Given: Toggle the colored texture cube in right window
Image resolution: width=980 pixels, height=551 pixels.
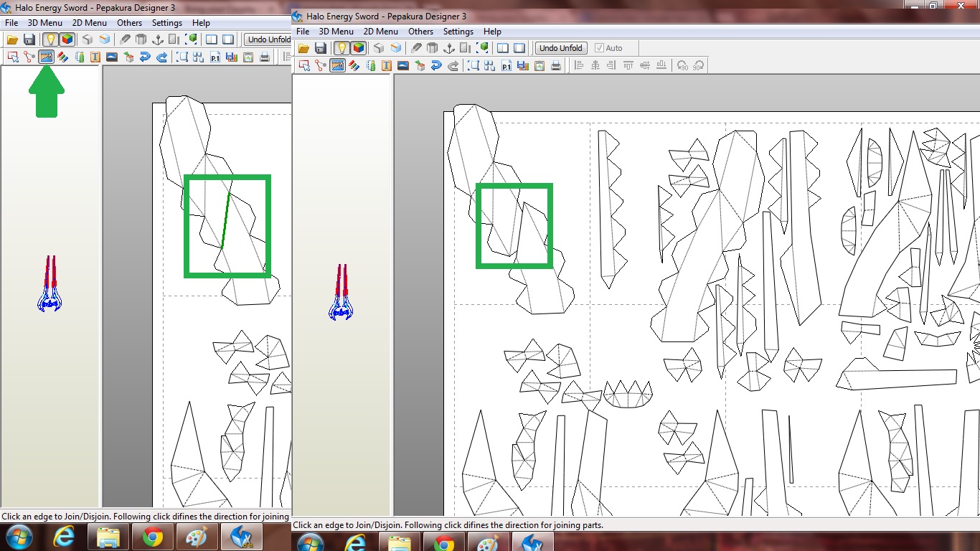Looking at the screenshot, I should click(359, 48).
